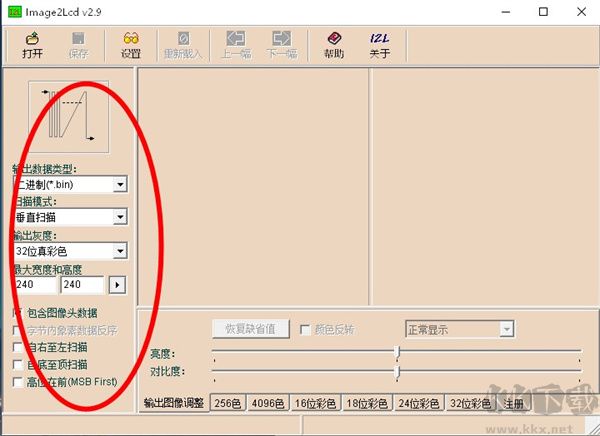Maximize the Image2Lcd window
This screenshot has height=436, width=600.
coord(543,12)
